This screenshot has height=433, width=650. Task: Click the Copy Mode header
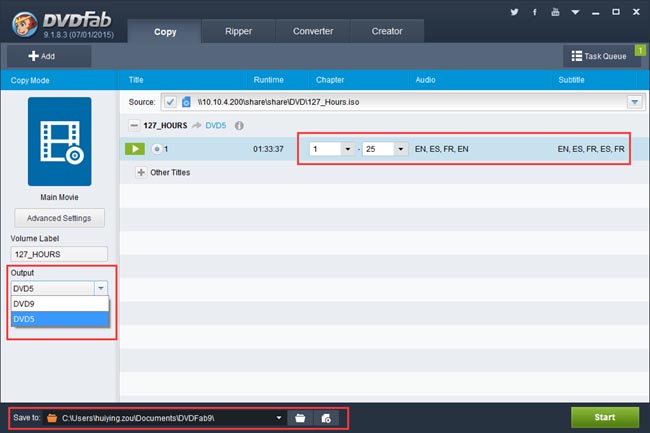pyautogui.click(x=30, y=80)
